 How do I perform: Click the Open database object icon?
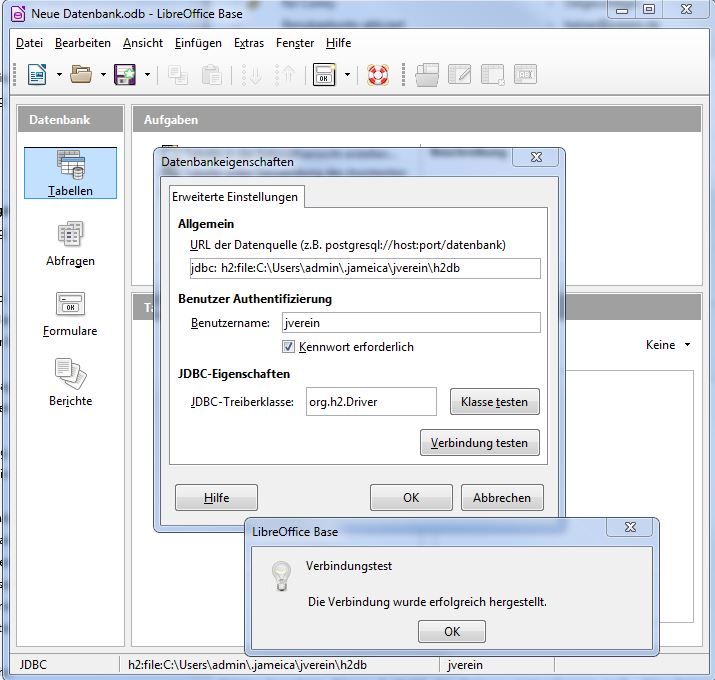click(x=427, y=75)
